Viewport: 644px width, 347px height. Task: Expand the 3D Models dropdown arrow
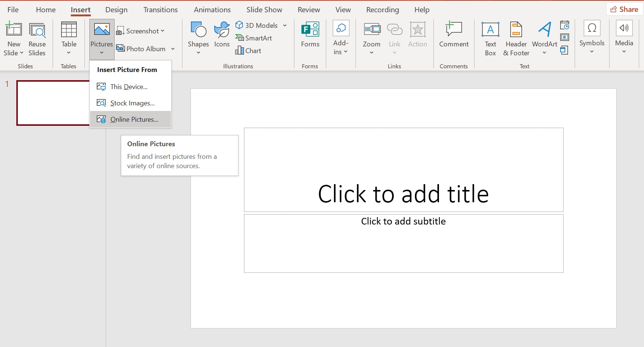click(284, 25)
